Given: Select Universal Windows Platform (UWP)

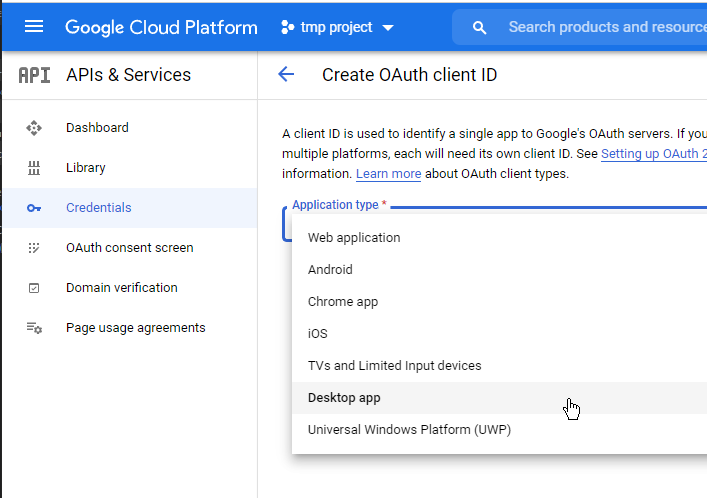Looking at the screenshot, I should [x=410, y=430].
